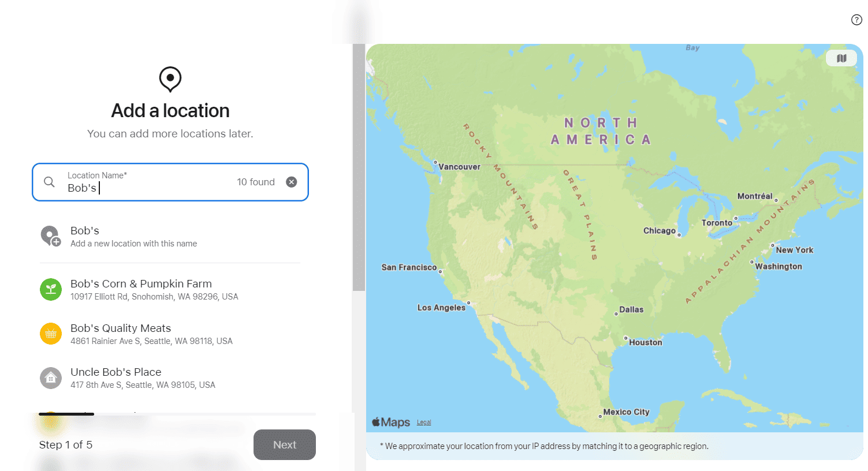This screenshot has width=868, height=471.
Task: Click the gray house icon for Uncle Bob's
Action: (x=51, y=378)
